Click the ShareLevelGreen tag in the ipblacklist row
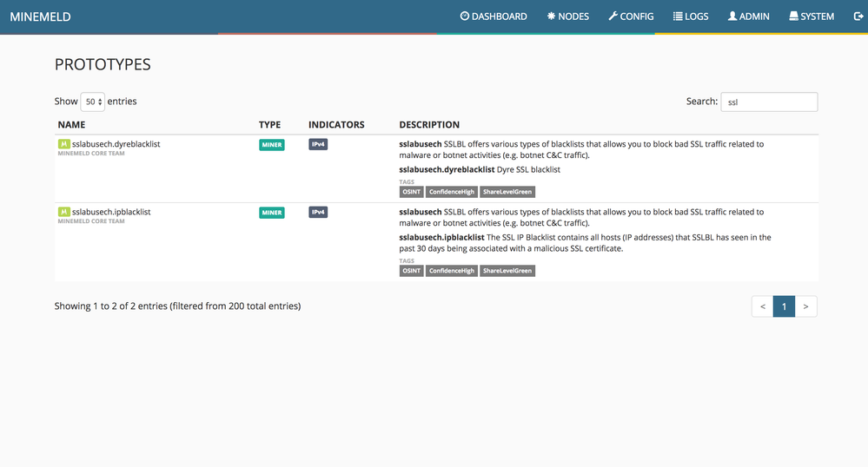The image size is (868, 467). tap(507, 271)
